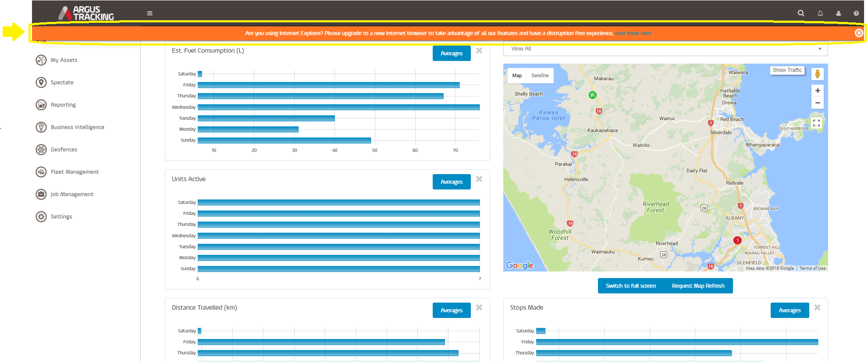Open My Assets menu item

tap(64, 60)
